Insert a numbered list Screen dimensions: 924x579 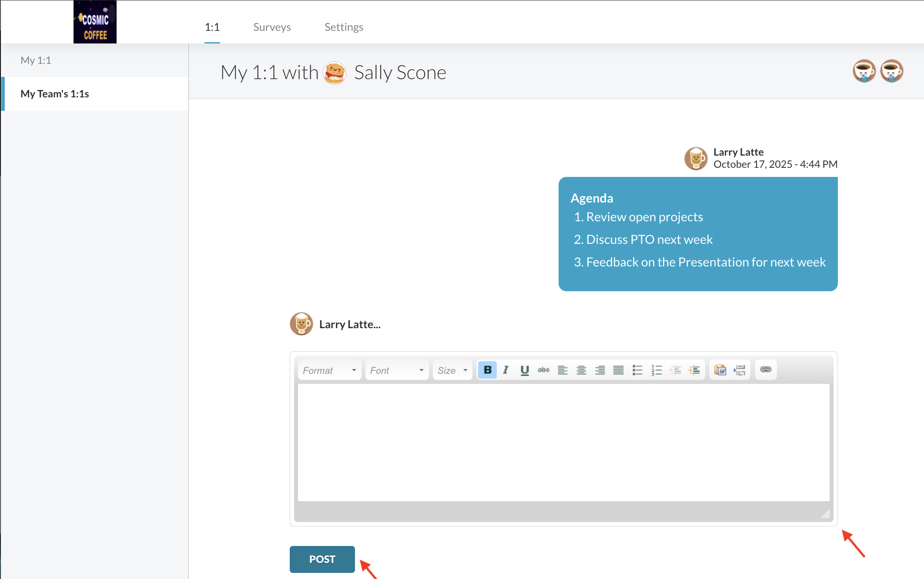(656, 370)
